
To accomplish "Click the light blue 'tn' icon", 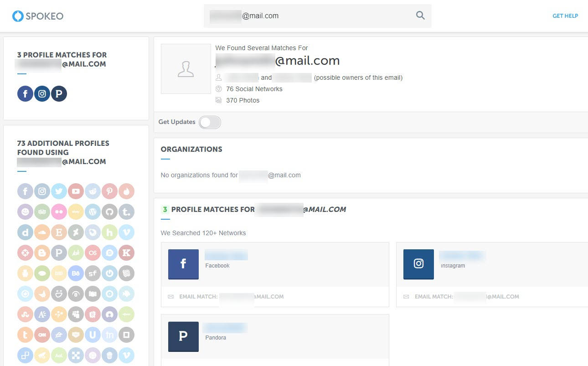I will point(109,335).
